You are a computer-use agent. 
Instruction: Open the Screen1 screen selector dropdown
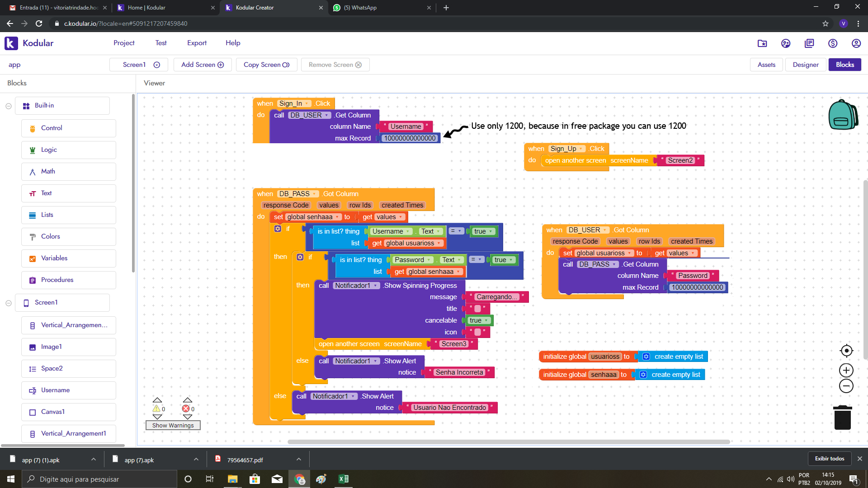point(139,65)
